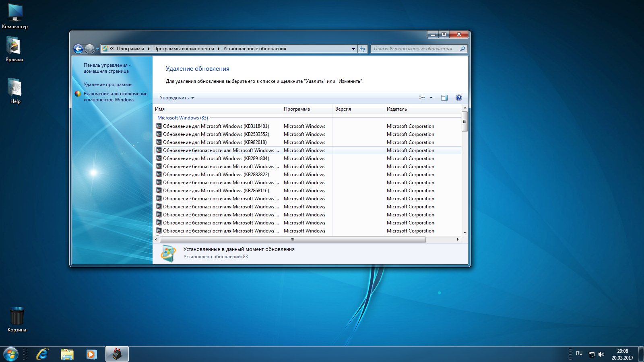Image resolution: width=644 pixels, height=362 pixels.
Task: Click the vertical scrollbar up arrow
Action: click(465, 108)
